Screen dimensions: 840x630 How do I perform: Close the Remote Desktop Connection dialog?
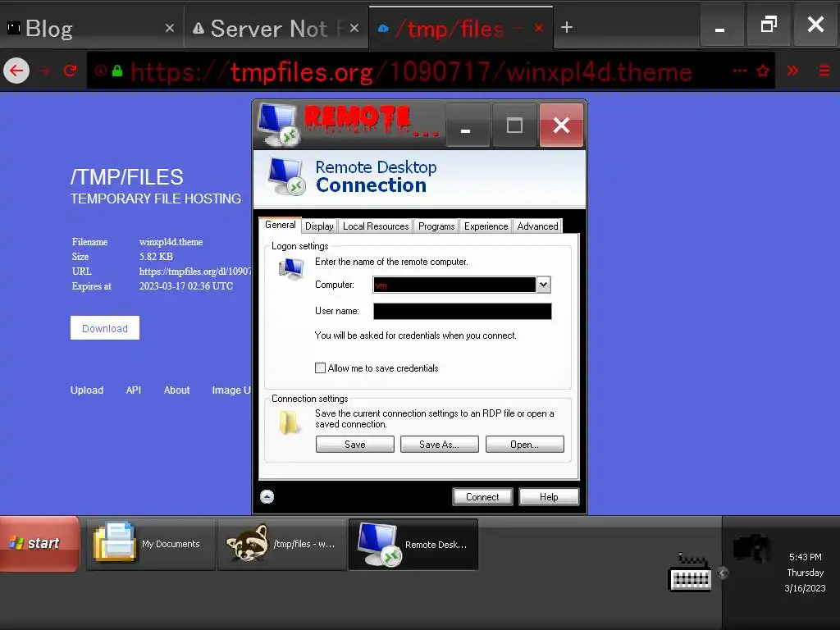pos(561,126)
